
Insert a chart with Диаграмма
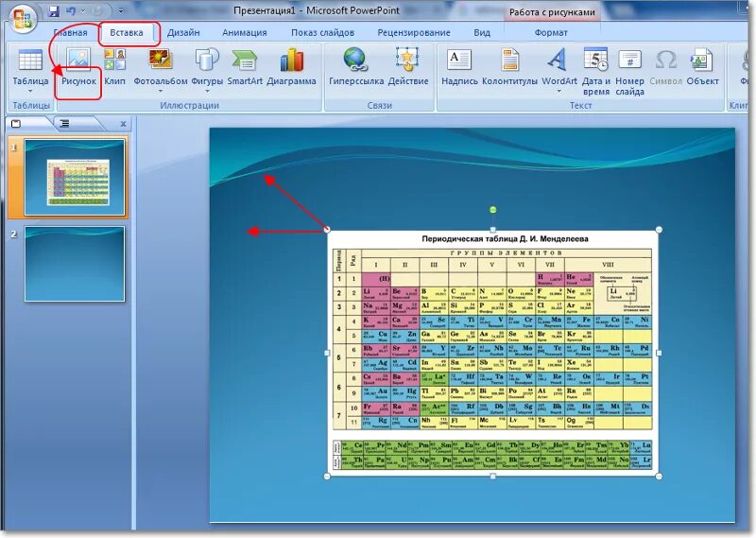click(x=291, y=67)
